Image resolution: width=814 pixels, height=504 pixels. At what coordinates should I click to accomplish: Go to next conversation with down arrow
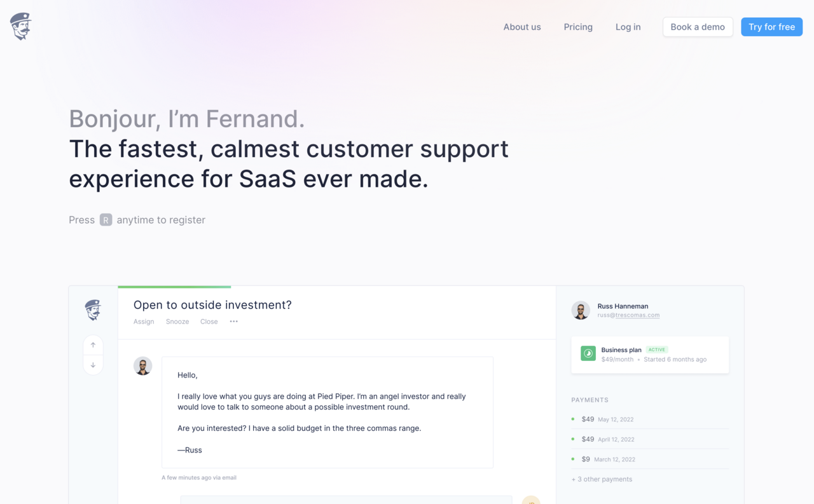[93, 365]
